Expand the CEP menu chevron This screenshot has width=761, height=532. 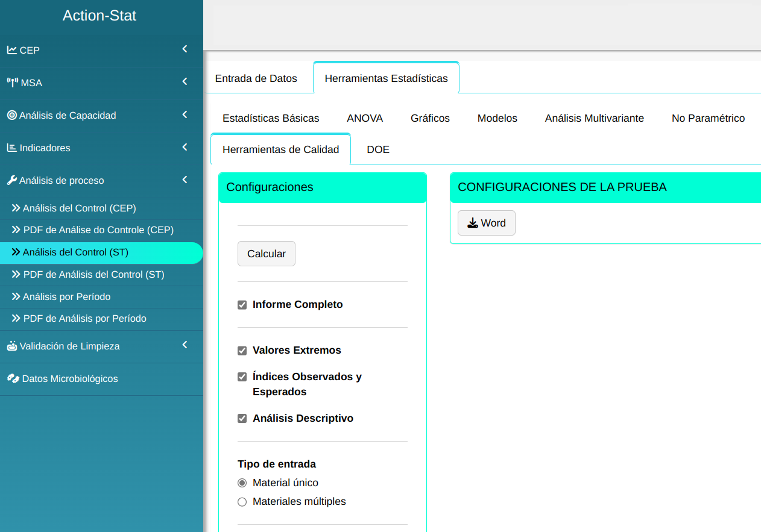[x=185, y=49]
